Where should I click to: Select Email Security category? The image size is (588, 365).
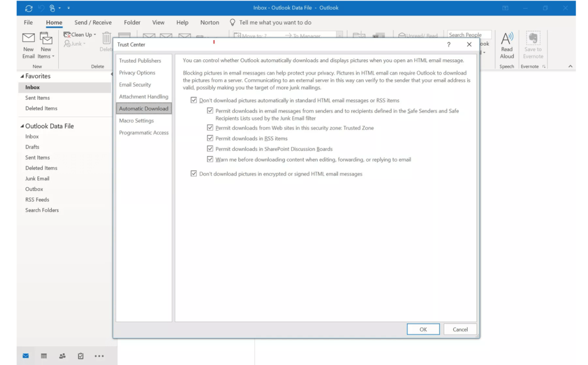click(144, 85)
